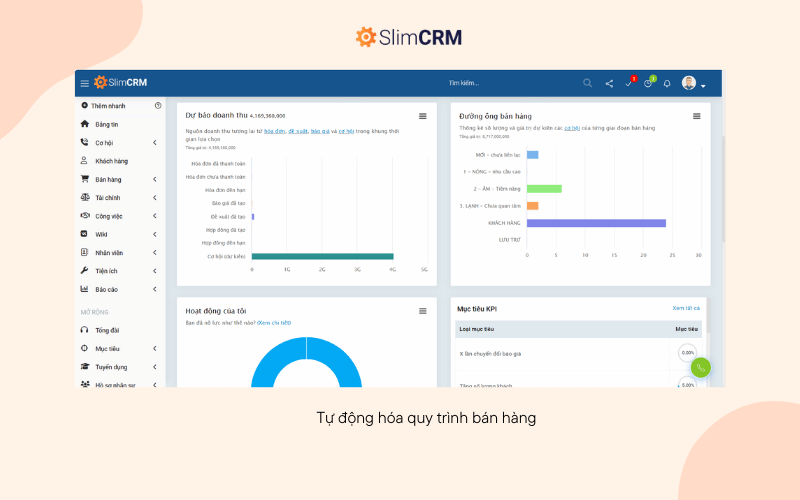Open the Cơ hội menu item

(x=104, y=143)
